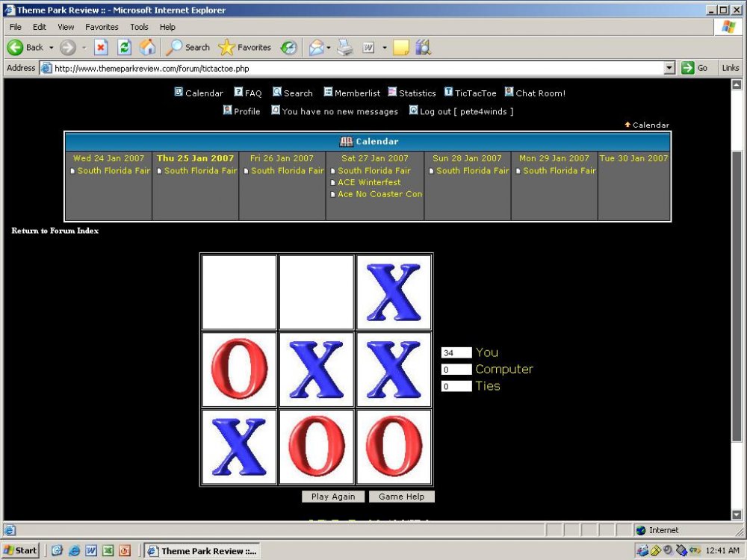Image resolution: width=747 pixels, height=560 pixels.
Task: Expand the Mail button dropdown arrow
Action: point(327,48)
